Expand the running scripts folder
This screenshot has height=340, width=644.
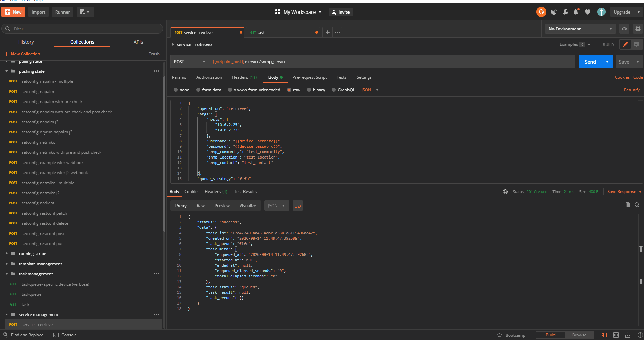(7, 253)
